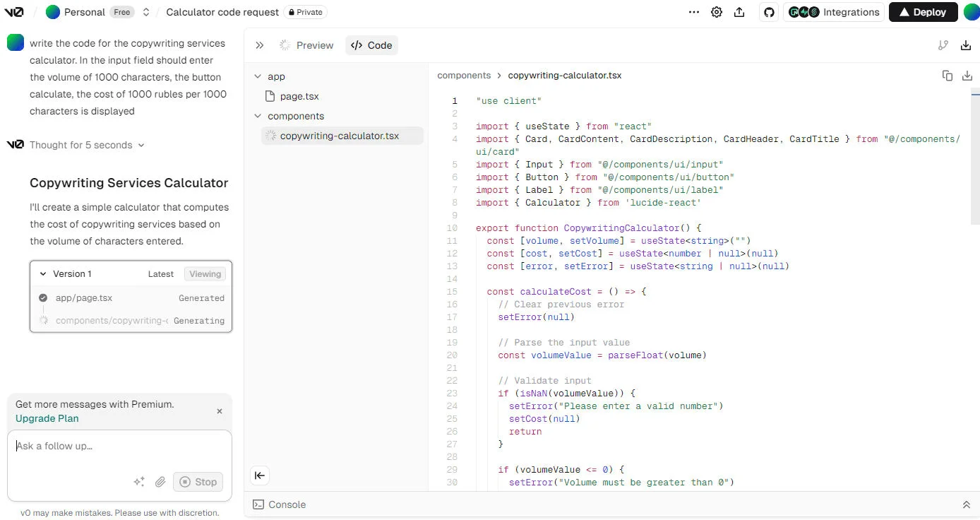
Task: Expand the Version 1 dropdown
Action: (x=42, y=273)
